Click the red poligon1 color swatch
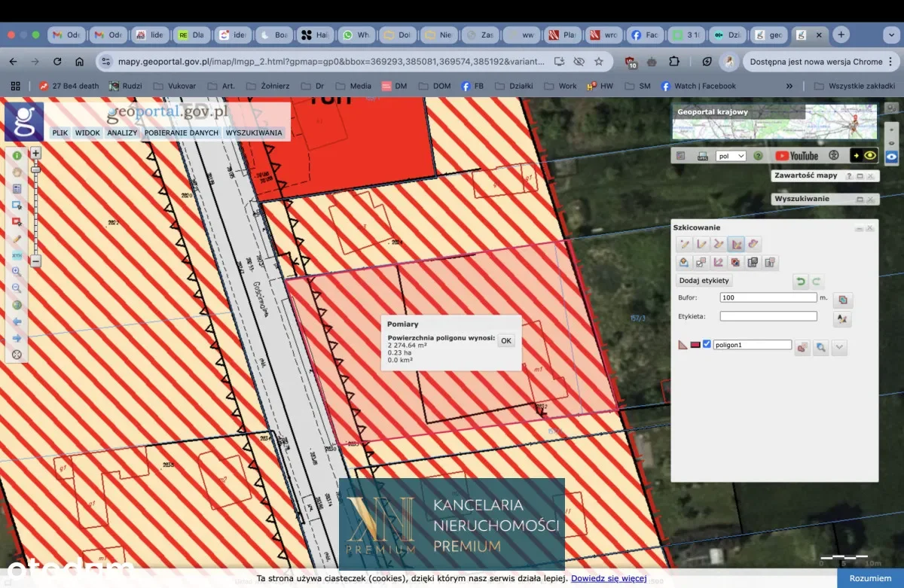This screenshot has height=588, width=904. coord(695,345)
